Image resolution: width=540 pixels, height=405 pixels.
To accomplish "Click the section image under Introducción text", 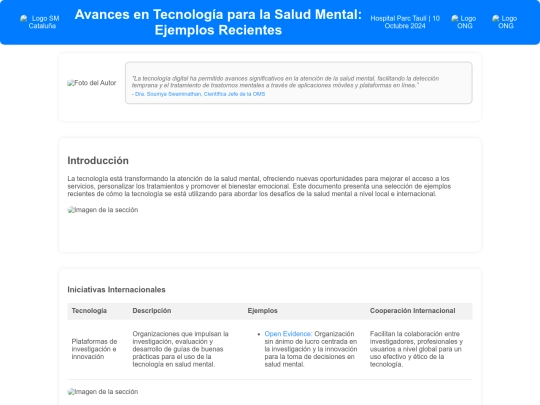I will [x=103, y=210].
